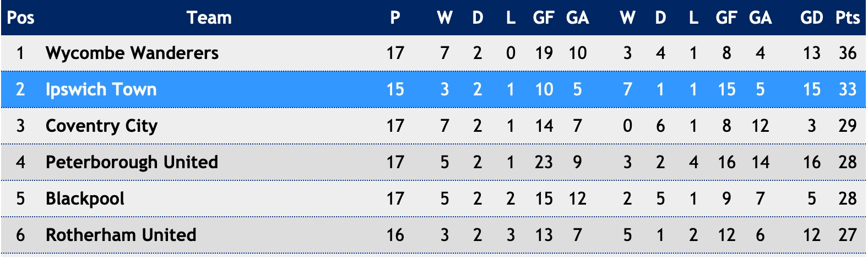This screenshot has height=257, width=868.
Task: Click Blackpool's 28 points value
Action: 848,199
